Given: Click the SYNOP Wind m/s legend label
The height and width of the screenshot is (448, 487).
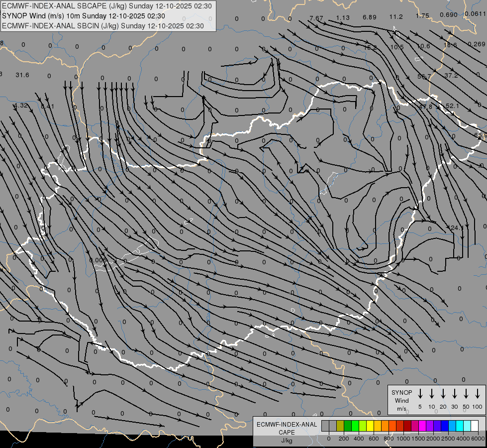Looking at the screenshot, I should tap(401, 400).
